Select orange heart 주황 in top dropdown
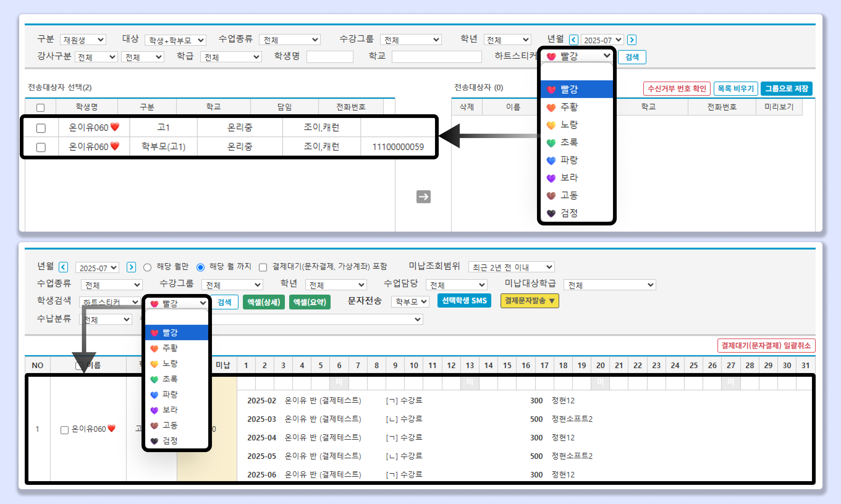Screen dimensions: 841x504 click(569, 107)
